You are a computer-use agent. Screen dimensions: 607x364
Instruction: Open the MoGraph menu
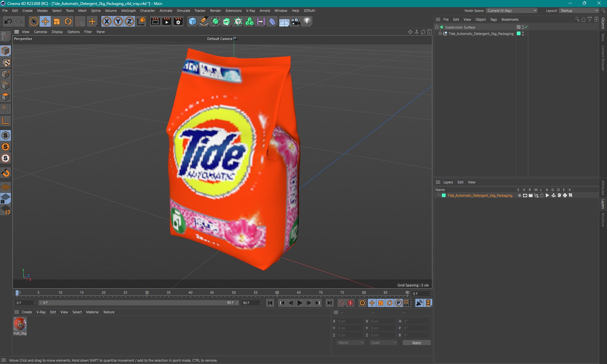(128, 10)
